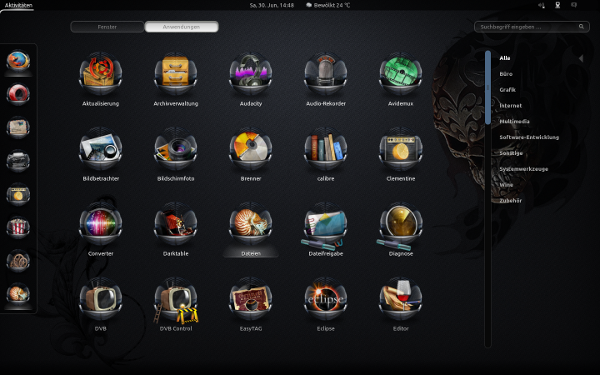Open the stamped envelope icon in the dash
The width and height of the screenshot is (600, 375).
pos(18,127)
